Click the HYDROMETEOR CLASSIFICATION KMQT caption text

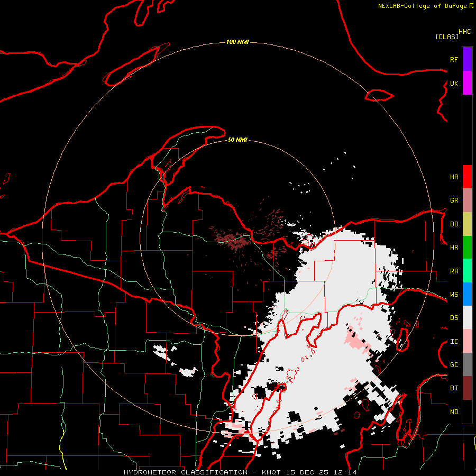pos(240,472)
